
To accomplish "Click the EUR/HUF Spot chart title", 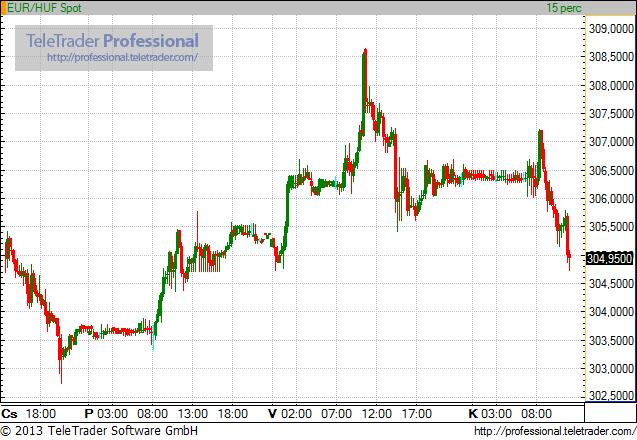I will point(44,8).
